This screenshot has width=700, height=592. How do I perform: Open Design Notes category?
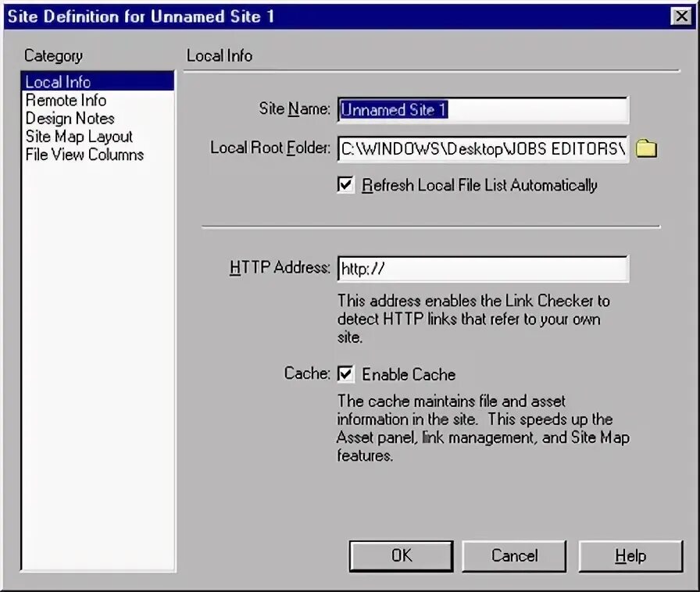(98, 118)
